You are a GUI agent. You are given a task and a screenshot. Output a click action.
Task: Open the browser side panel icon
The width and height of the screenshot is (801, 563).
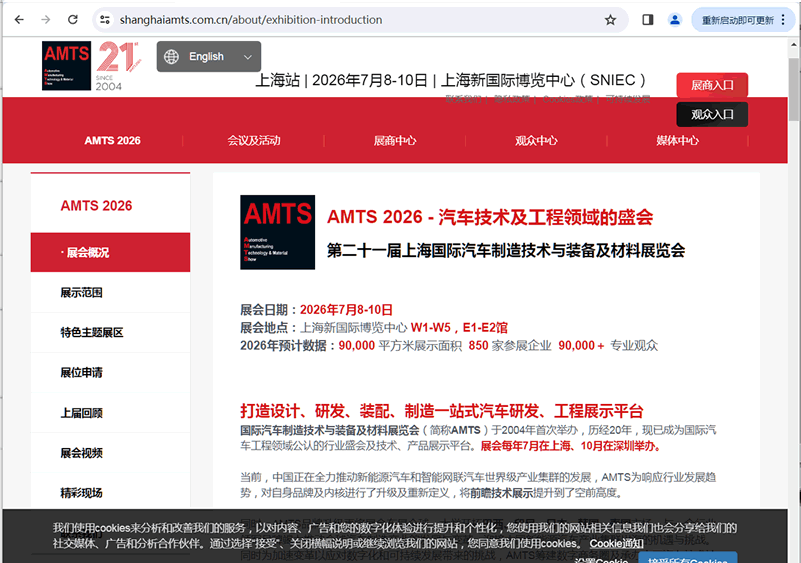click(648, 19)
